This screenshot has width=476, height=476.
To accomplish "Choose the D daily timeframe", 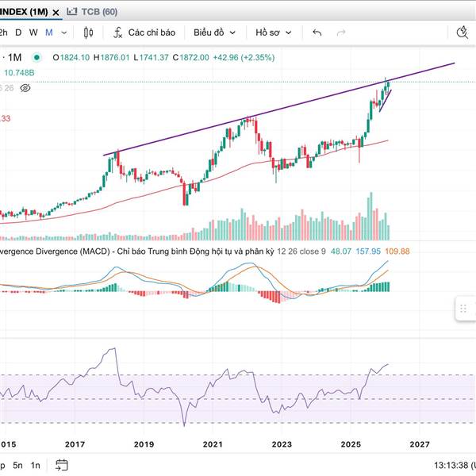I will (x=18, y=33).
